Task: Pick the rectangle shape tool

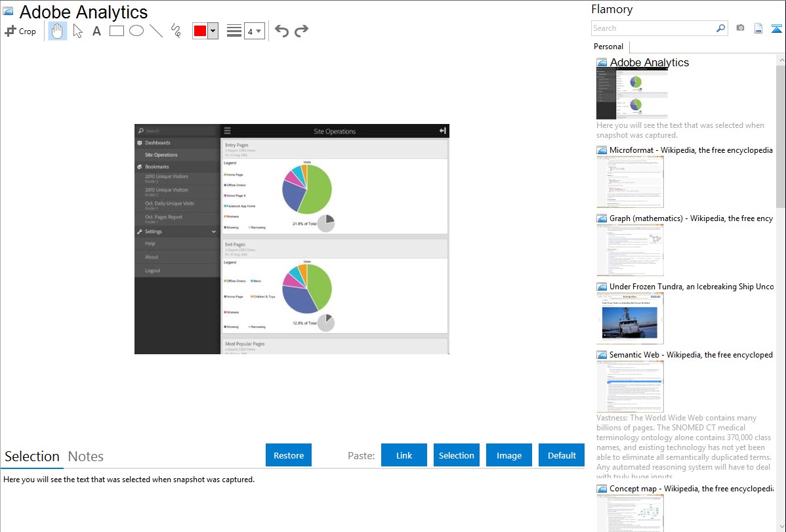Action: click(x=117, y=31)
